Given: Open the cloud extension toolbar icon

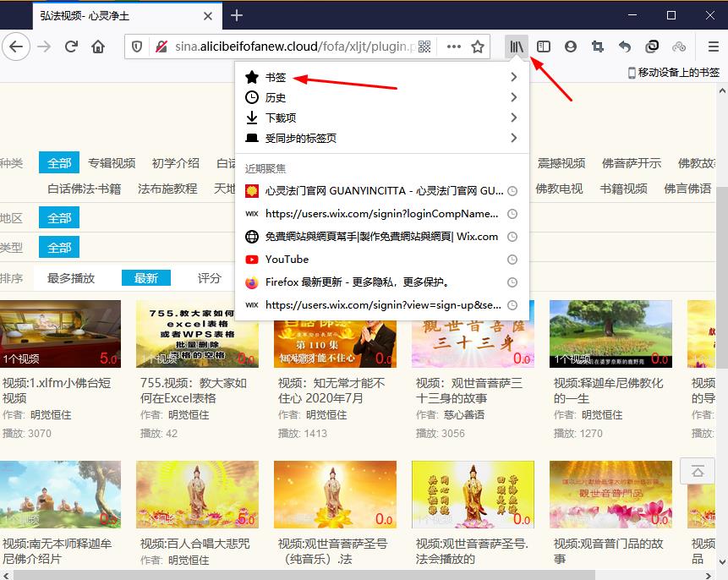Looking at the screenshot, I should coord(679,47).
